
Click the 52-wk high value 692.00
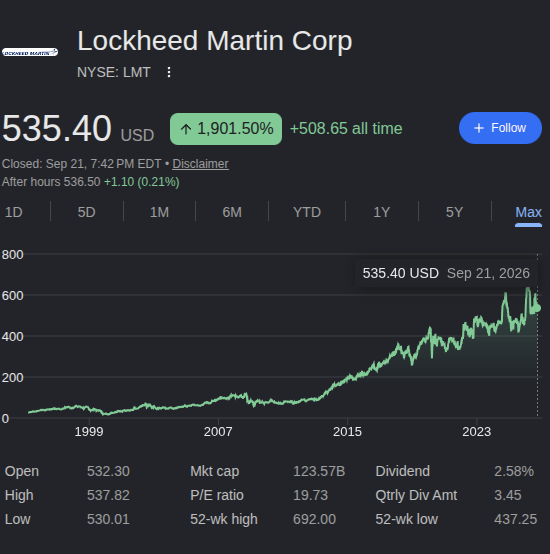coord(314,519)
